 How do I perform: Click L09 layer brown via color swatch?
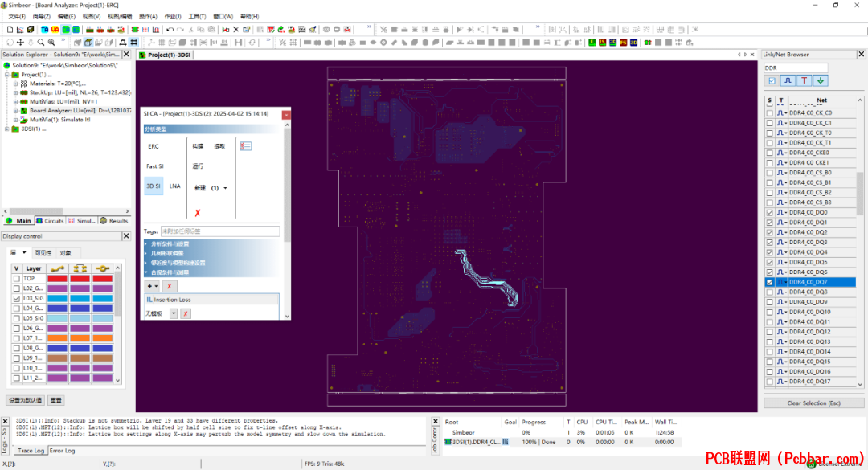(102, 358)
